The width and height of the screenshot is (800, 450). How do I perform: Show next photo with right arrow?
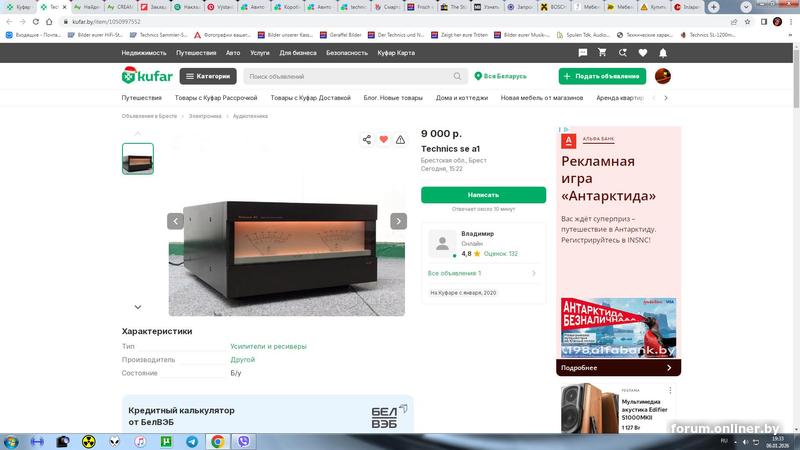pos(398,221)
